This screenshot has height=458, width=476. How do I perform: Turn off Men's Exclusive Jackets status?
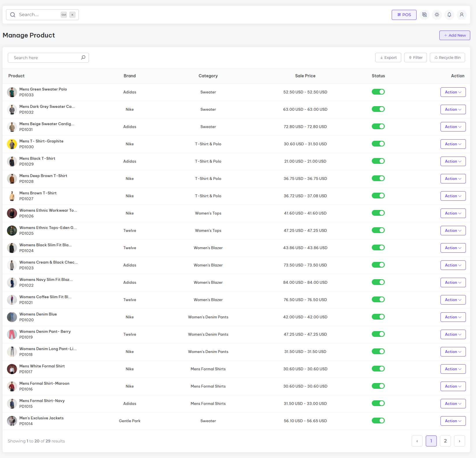pos(378,421)
